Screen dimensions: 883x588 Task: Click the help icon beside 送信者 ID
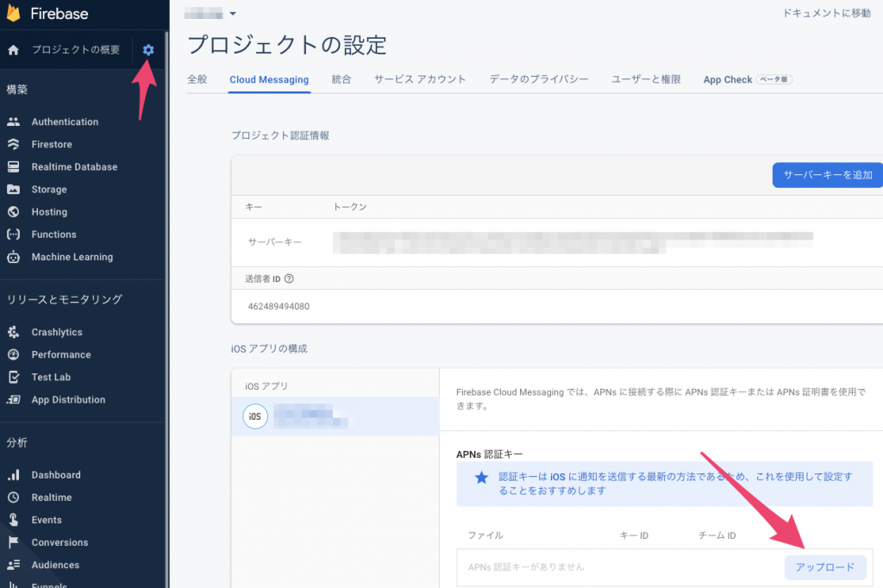coord(289,278)
